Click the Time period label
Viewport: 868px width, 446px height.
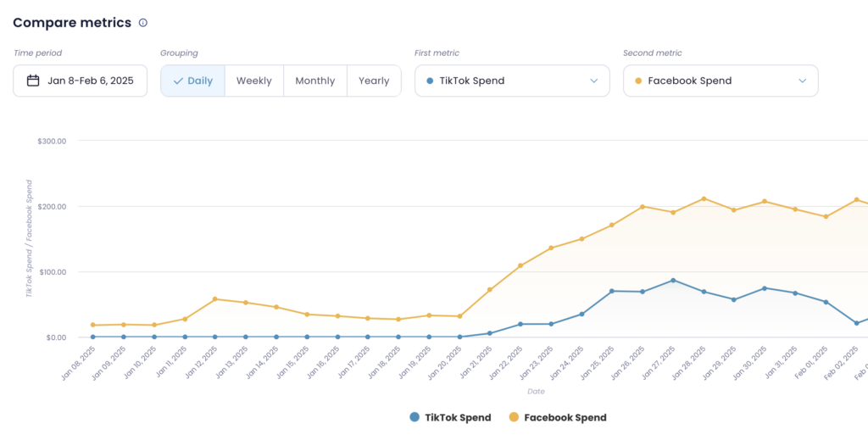click(38, 53)
